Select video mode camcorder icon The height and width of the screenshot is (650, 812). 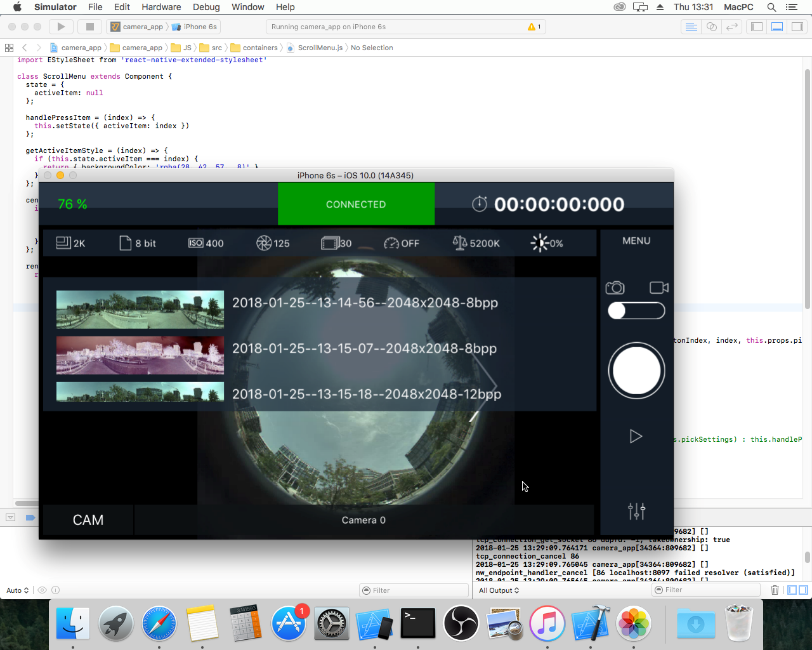[659, 288]
